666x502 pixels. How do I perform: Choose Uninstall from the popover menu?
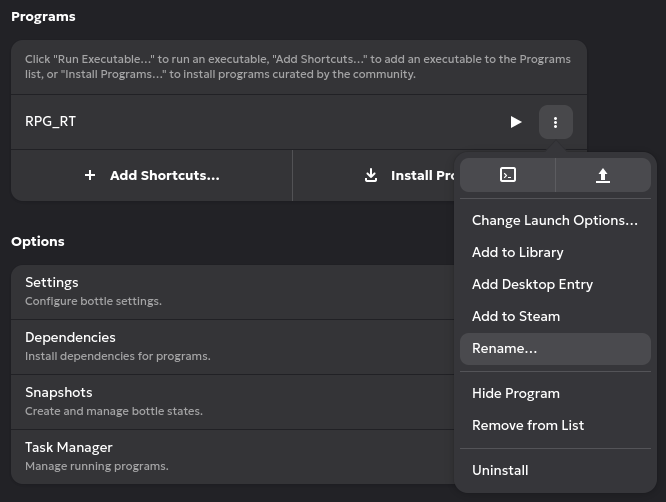500,470
